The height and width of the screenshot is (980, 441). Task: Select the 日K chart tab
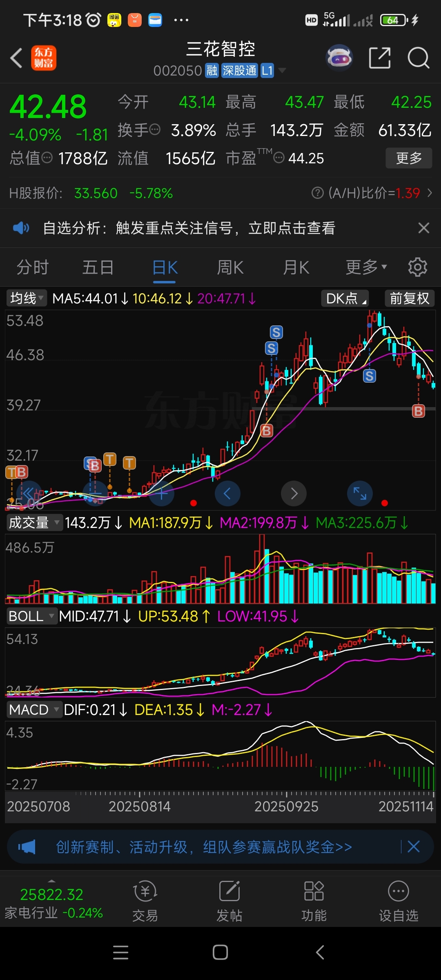pos(165,268)
